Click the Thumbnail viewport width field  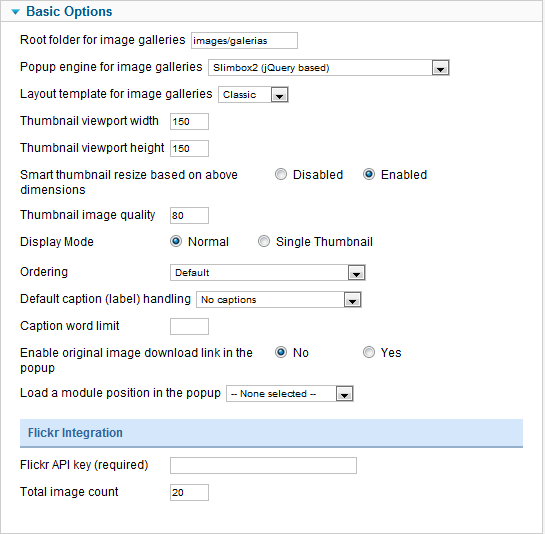(x=189, y=121)
